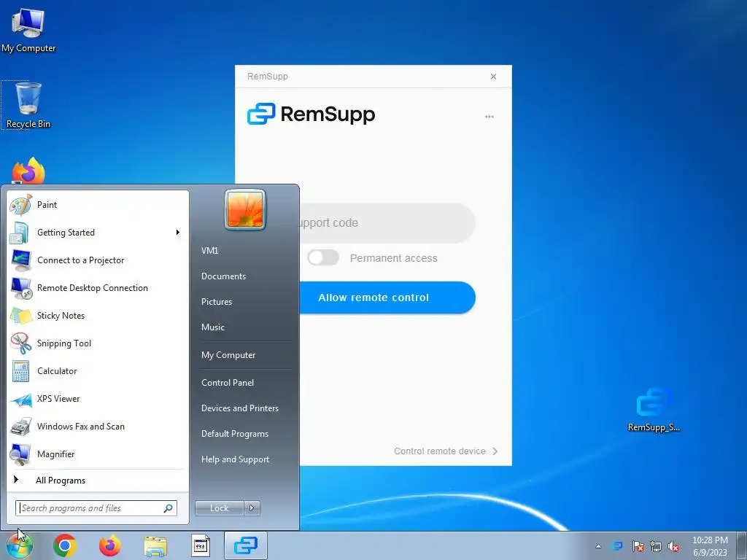This screenshot has height=560, width=747.
Task: Close the RemSupp window
Action: coord(494,77)
